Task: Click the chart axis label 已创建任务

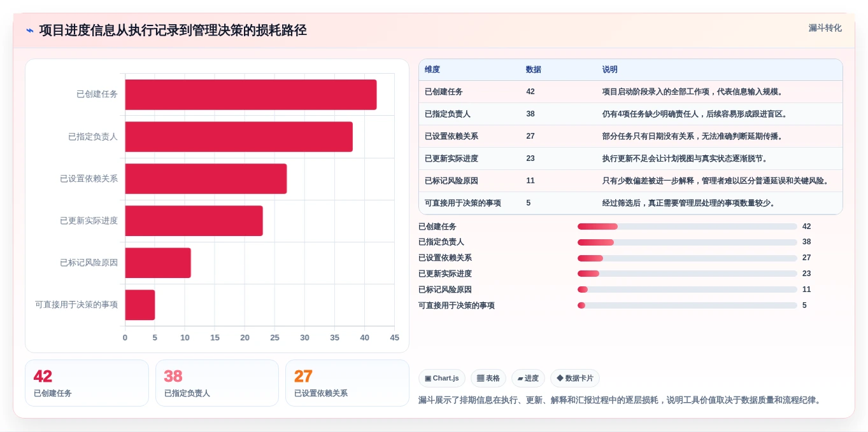Action: 97,94
